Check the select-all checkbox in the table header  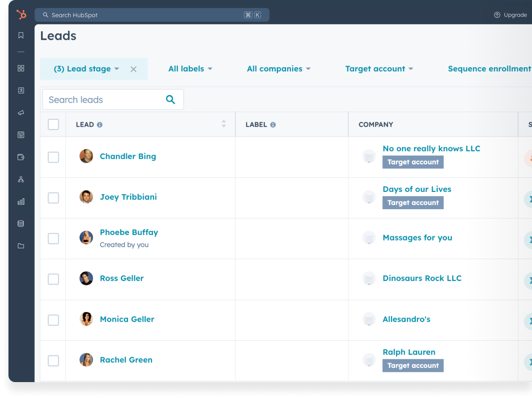click(53, 124)
